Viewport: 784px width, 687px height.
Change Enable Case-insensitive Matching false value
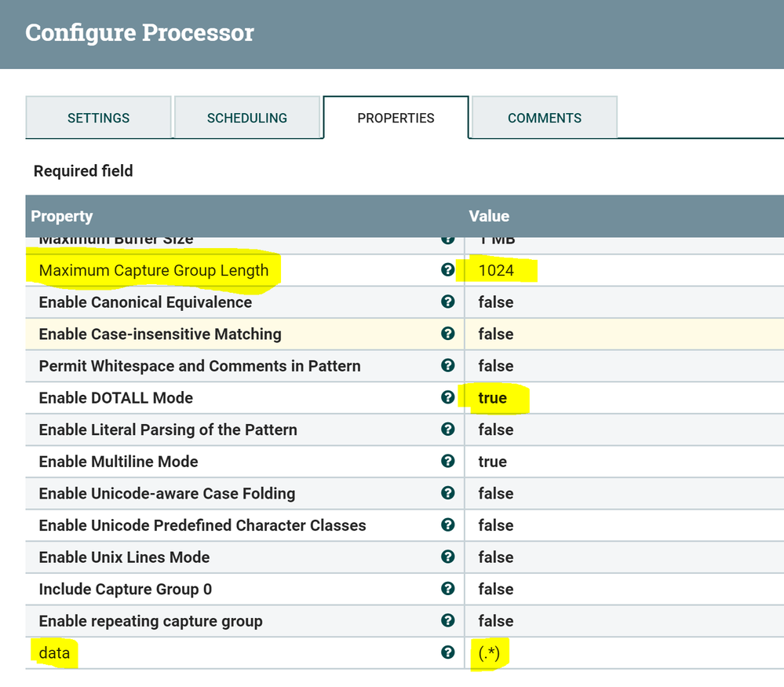495,334
